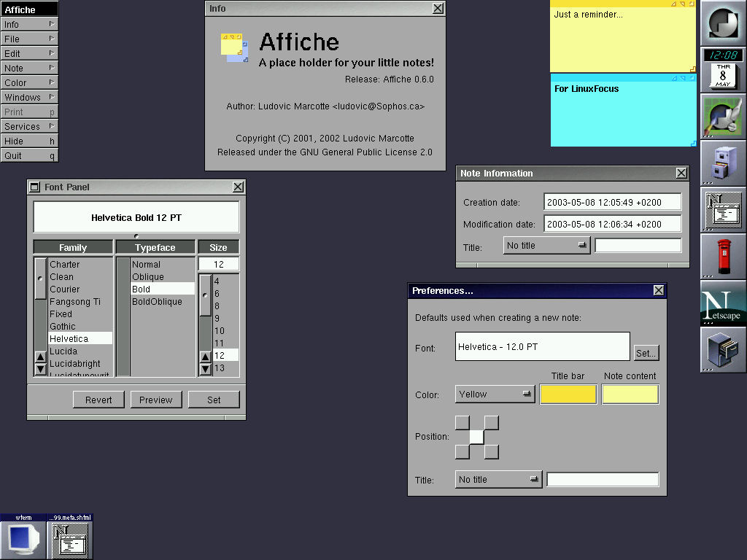Viewport: 747px width, 560px height.
Task: Click the red mailbox dock icon
Action: coord(724,257)
